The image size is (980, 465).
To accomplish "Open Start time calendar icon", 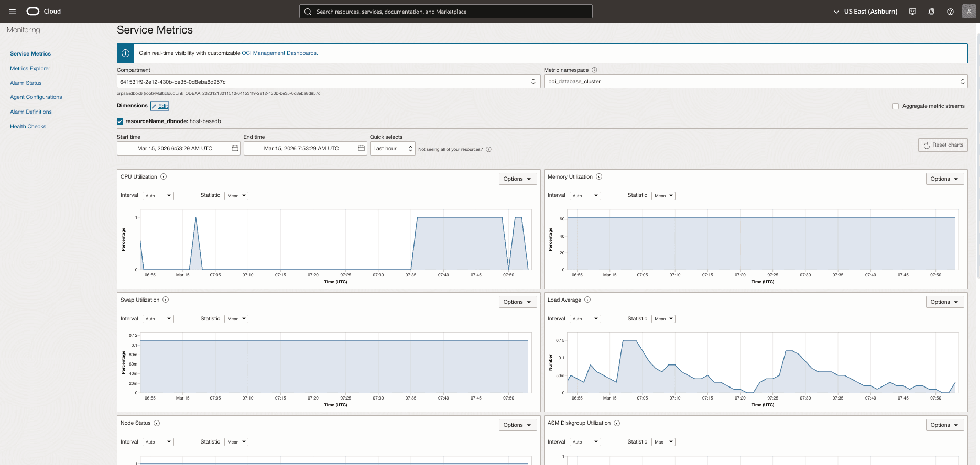I will (235, 148).
